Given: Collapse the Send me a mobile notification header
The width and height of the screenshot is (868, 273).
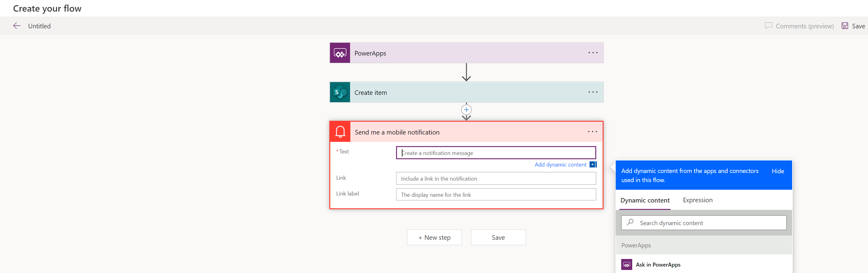Looking at the screenshot, I should 466,132.
